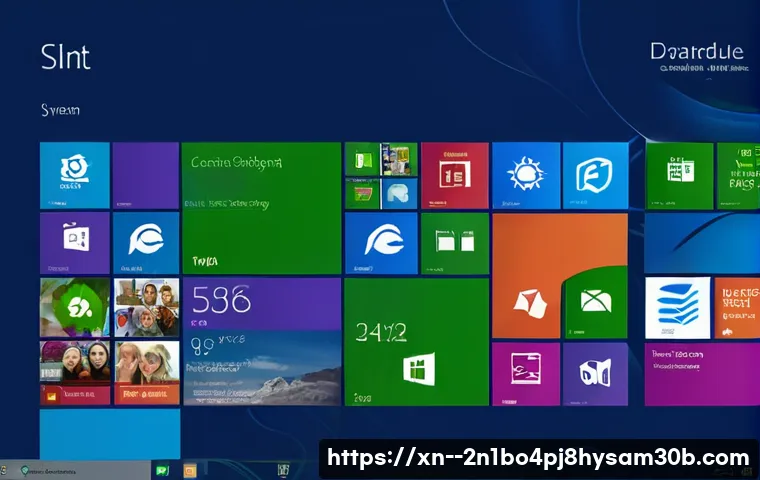Image resolution: width=760 pixels, height=480 pixels.
Task: Open the green tile with two folder icons
Action: [455, 243]
